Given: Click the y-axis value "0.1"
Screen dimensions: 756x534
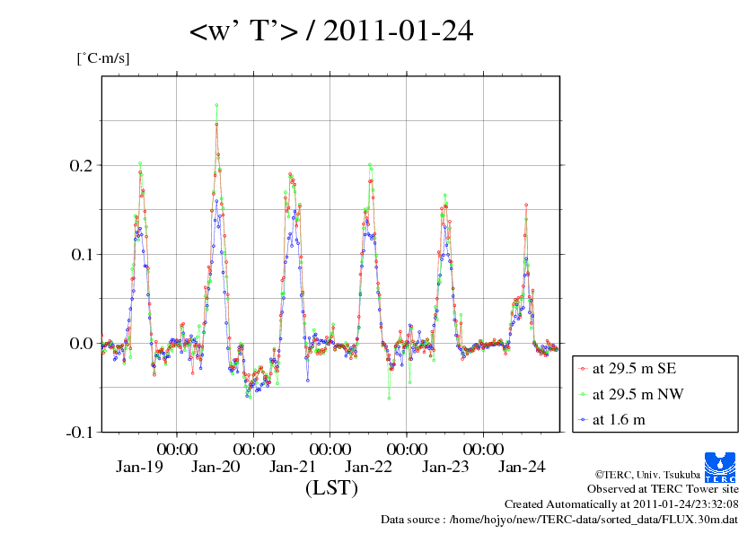Looking at the screenshot, I should pyautogui.click(x=82, y=254).
